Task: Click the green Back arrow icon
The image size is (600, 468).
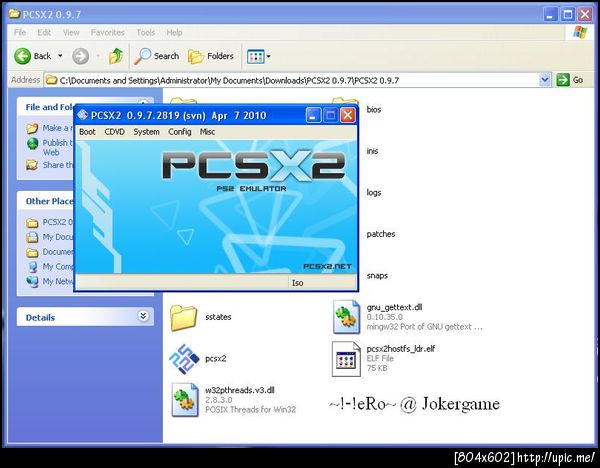Action: pyautogui.click(x=22, y=56)
